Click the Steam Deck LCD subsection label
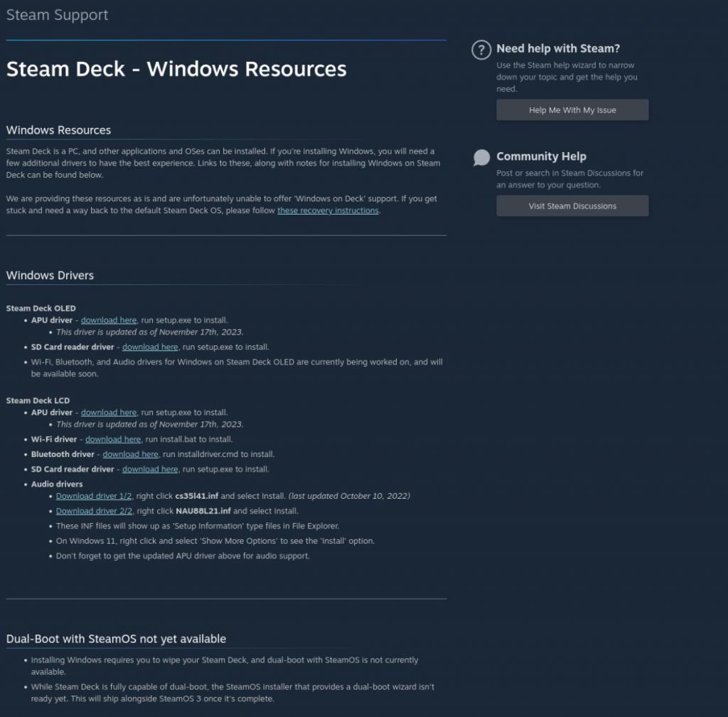Image resolution: width=728 pixels, height=717 pixels. click(x=37, y=400)
